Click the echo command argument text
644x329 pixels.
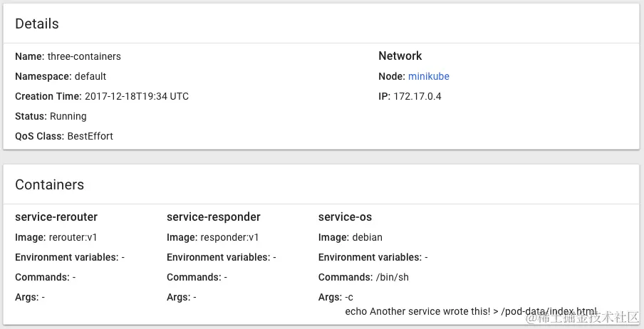[x=470, y=311]
